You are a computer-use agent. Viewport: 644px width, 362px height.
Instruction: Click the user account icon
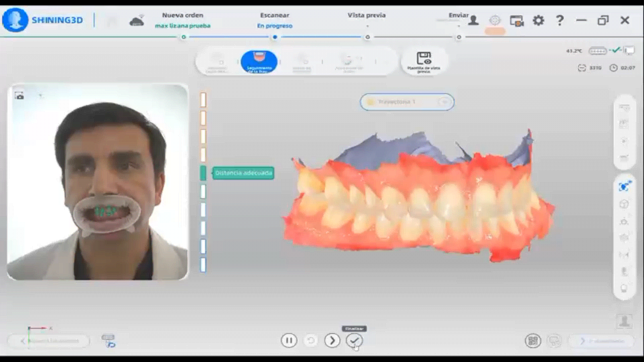[473, 20]
